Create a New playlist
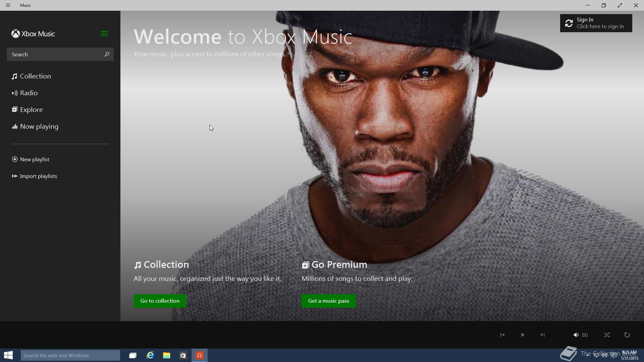The height and width of the screenshot is (362, 644). [34, 160]
